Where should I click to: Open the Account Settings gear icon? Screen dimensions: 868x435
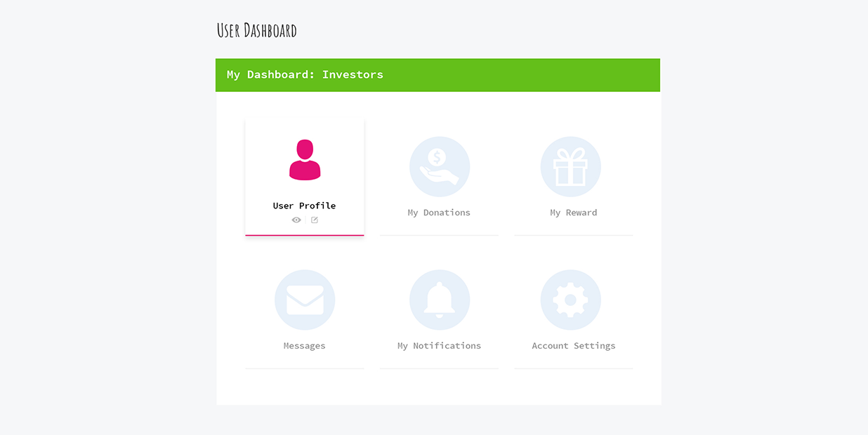pyautogui.click(x=571, y=300)
